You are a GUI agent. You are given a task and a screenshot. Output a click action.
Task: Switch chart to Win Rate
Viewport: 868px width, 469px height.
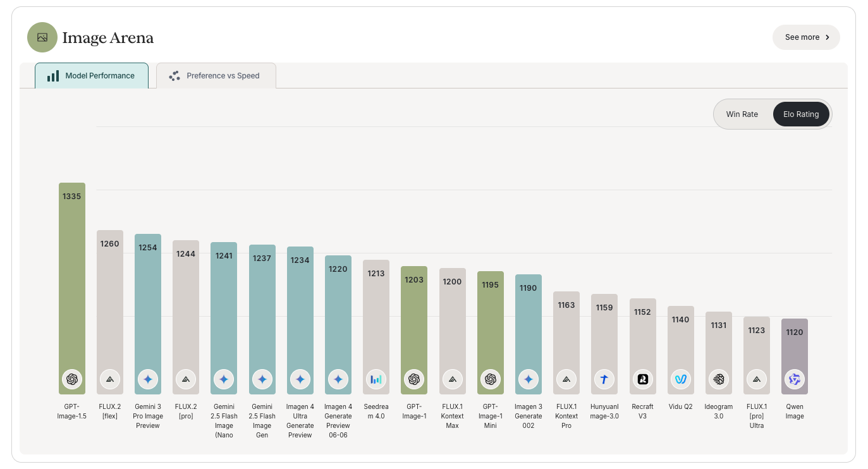tap(742, 114)
